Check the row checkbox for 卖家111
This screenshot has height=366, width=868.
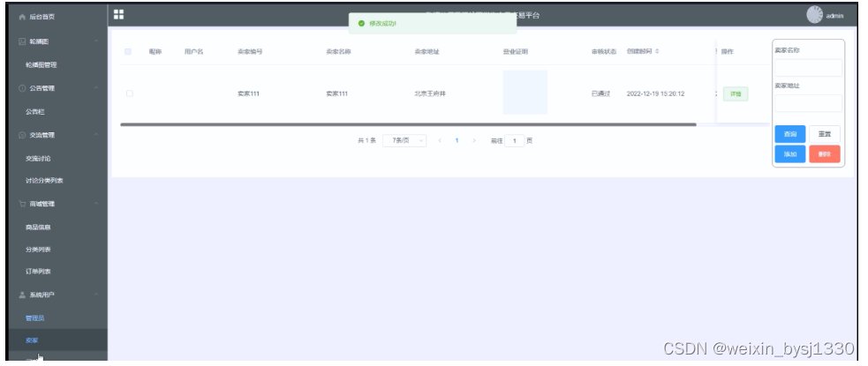[130, 93]
